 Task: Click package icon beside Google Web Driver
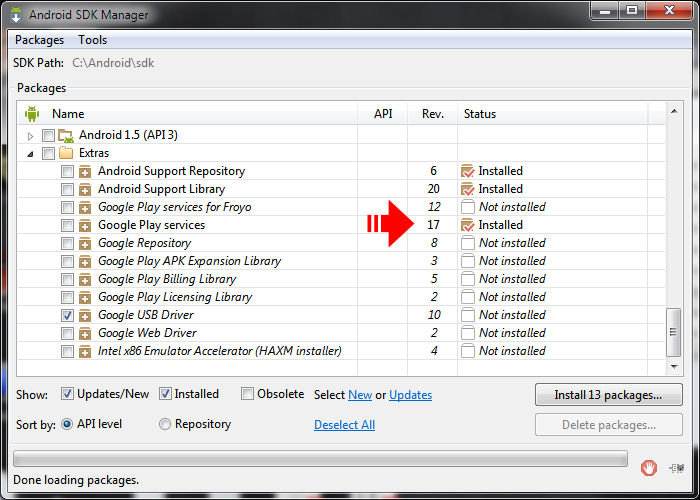[x=85, y=333]
